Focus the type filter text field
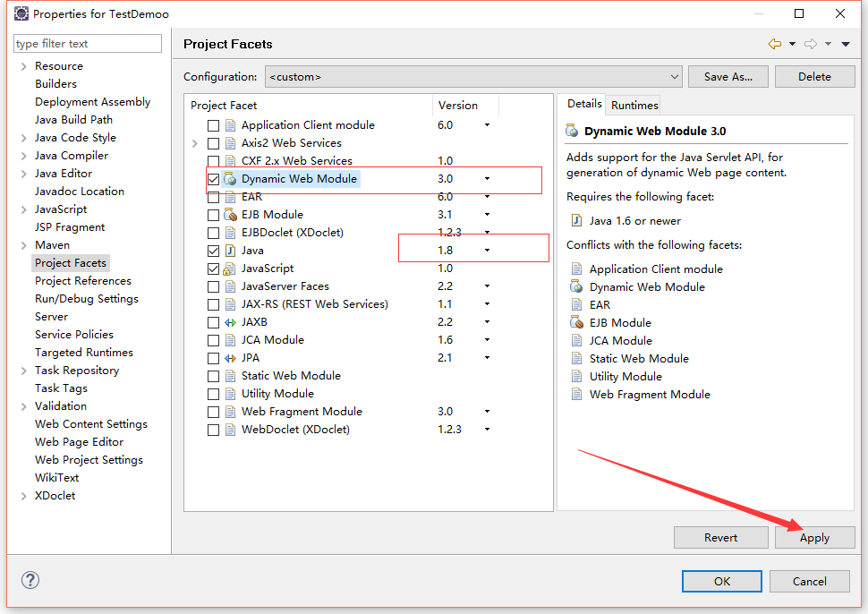The height and width of the screenshot is (614, 868). (x=88, y=43)
